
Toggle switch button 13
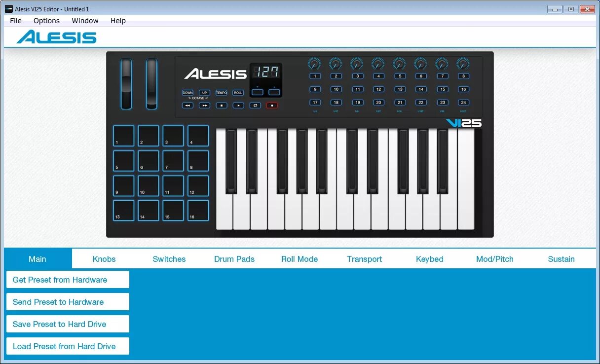tap(400, 89)
